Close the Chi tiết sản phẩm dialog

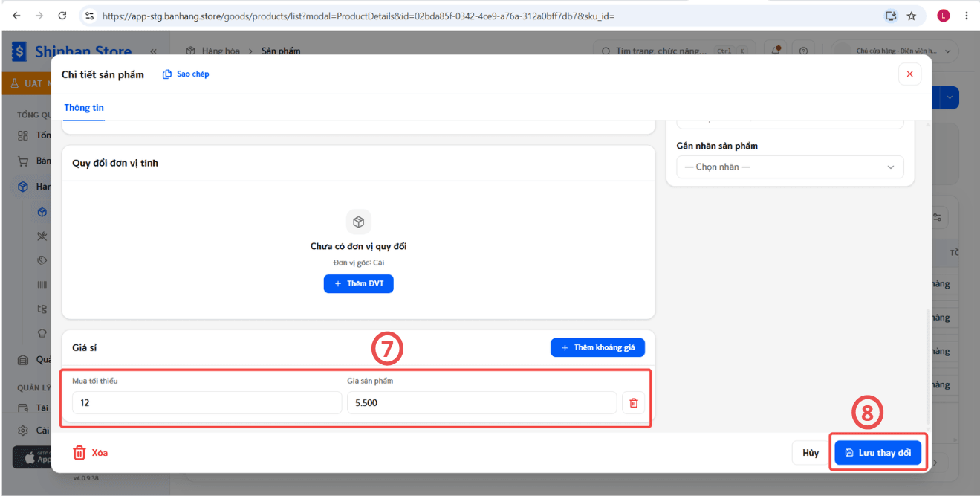point(910,74)
